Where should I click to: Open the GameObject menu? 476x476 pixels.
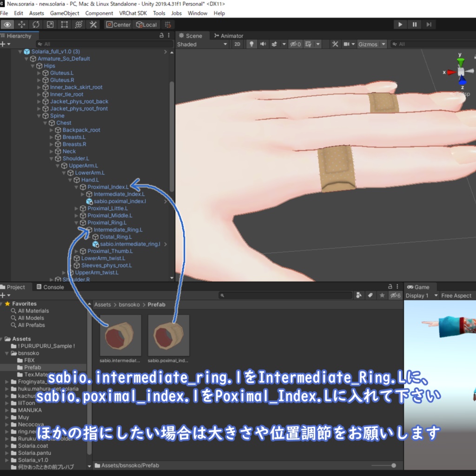tap(65, 13)
